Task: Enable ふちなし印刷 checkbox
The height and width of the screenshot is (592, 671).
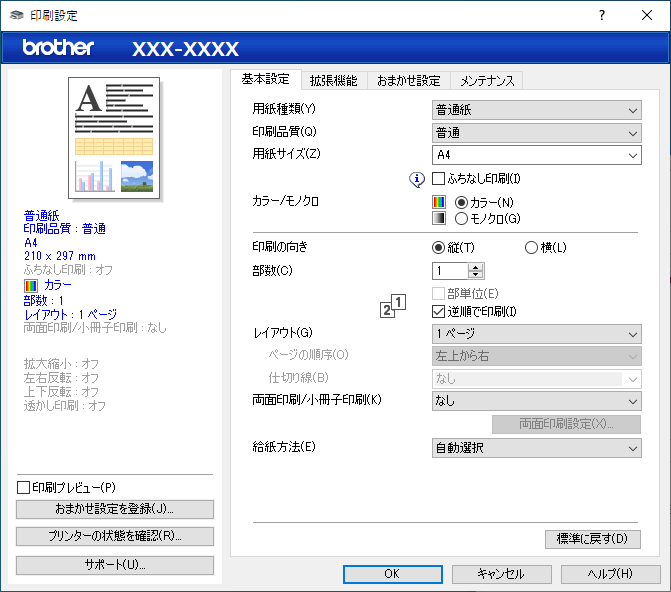Action: coord(438,178)
